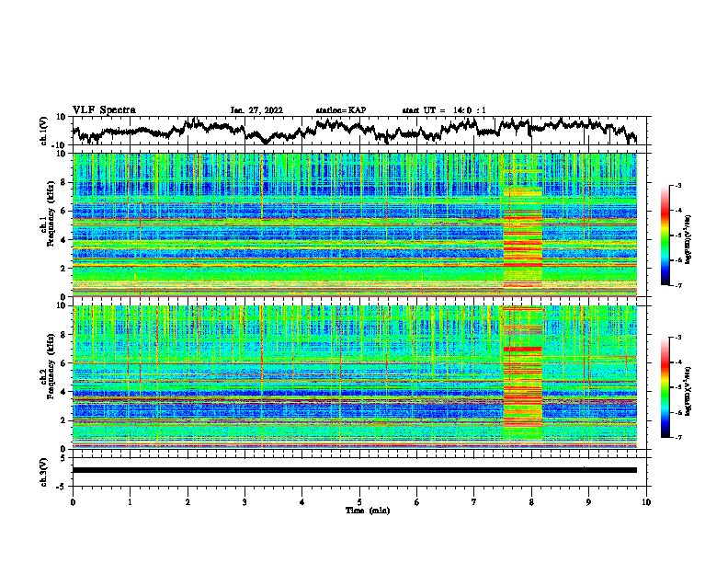This screenshot has width=728, height=563.
Task: Click the 'ch.1(V)' axis label
Action: pyautogui.click(x=44, y=131)
